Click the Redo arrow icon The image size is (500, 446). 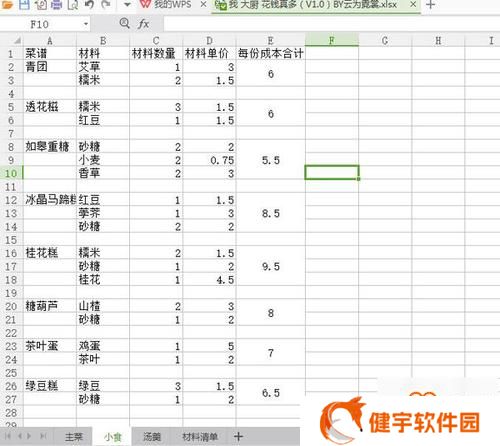point(106,4)
